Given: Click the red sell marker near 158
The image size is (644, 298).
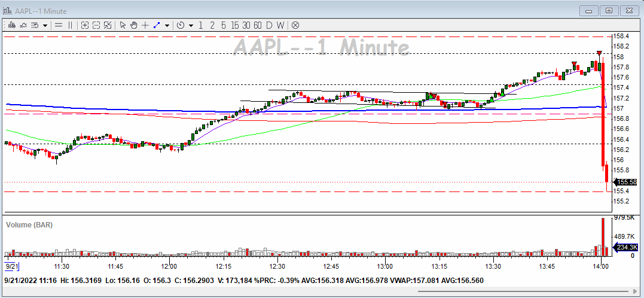Looking at the screenshot, I should (599, 53).
